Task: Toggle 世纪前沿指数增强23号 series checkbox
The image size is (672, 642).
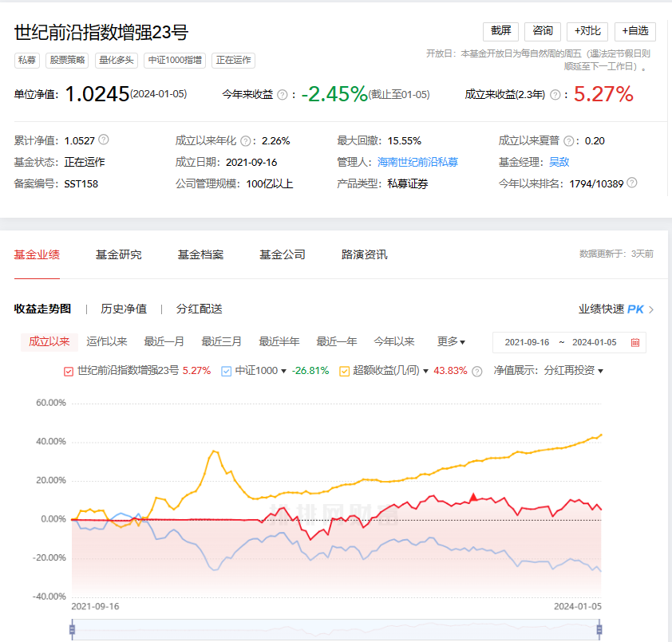Action: pos(69,372)
